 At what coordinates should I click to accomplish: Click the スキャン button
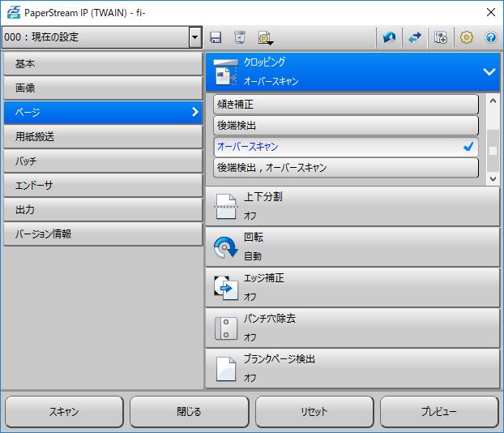(x=64, y=411)
